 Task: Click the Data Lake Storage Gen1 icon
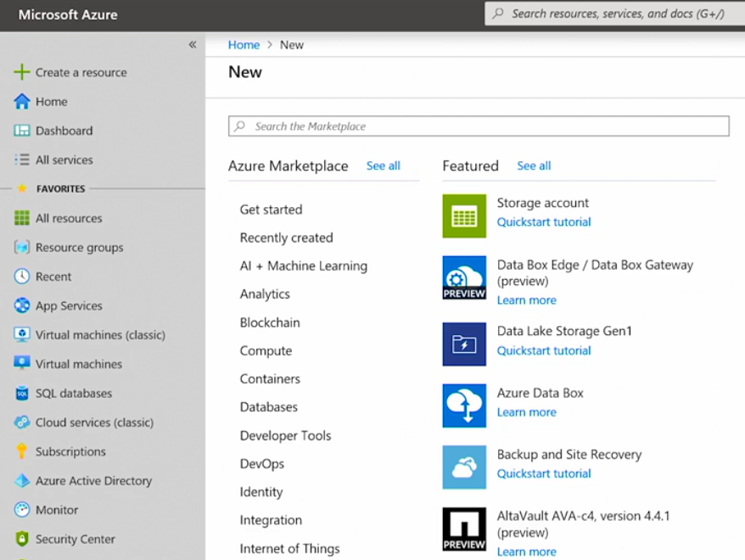click(464, 344)
